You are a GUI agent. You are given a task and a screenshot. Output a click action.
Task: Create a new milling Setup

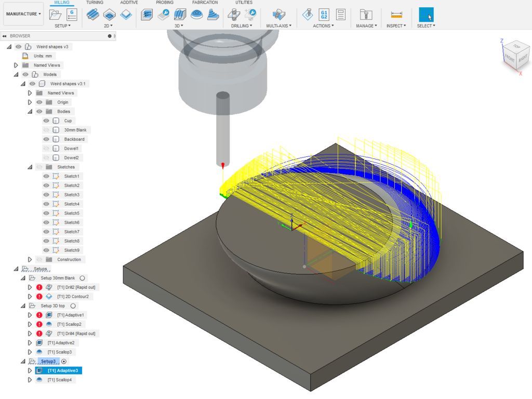56,14
